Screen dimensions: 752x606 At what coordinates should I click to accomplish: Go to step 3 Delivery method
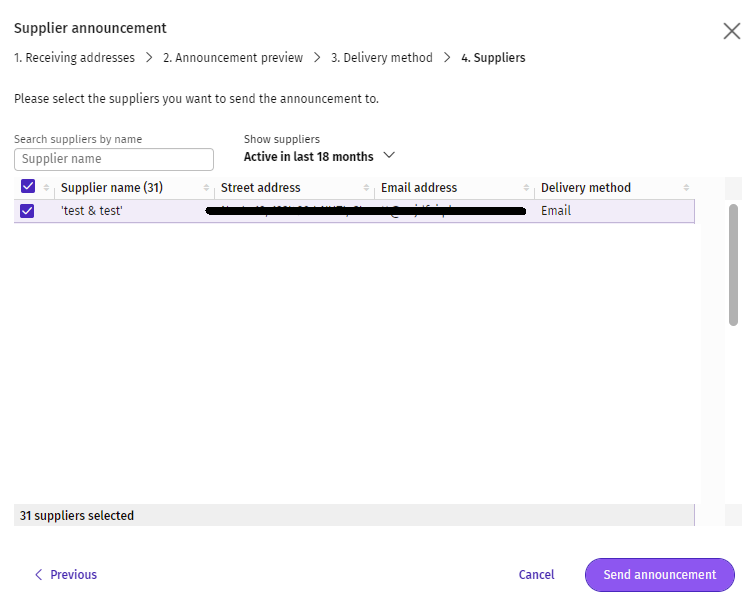pyautogui.click(x=381, y=58)
